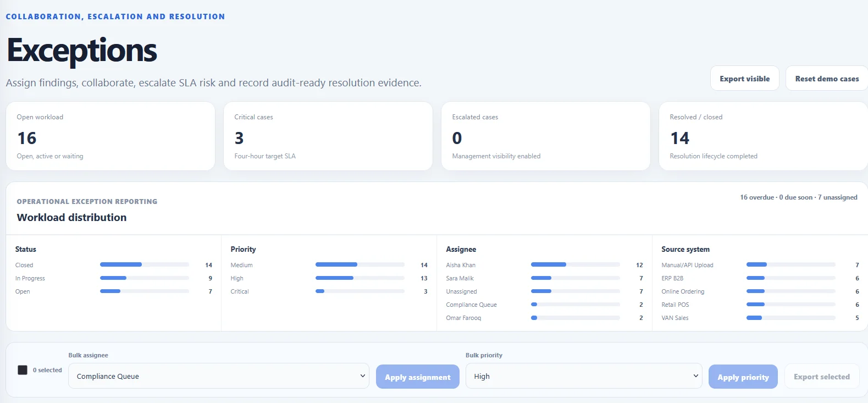Open the Critical cases card
This screenshot has height=403, width=868.
click(x=328, y=136)
